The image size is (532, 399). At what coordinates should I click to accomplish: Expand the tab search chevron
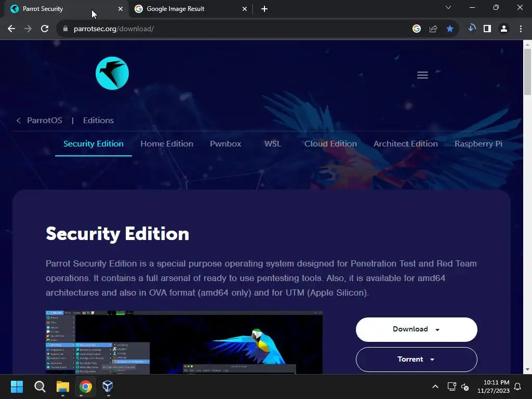click(448, 7)
